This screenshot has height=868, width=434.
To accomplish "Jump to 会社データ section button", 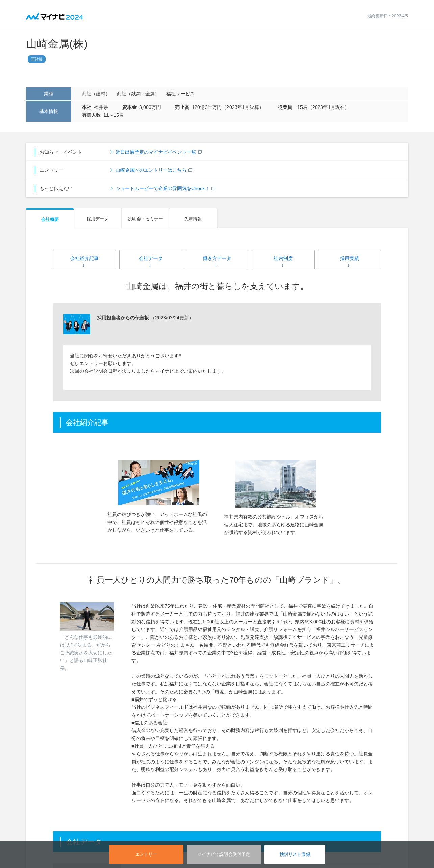I will 151,260.
